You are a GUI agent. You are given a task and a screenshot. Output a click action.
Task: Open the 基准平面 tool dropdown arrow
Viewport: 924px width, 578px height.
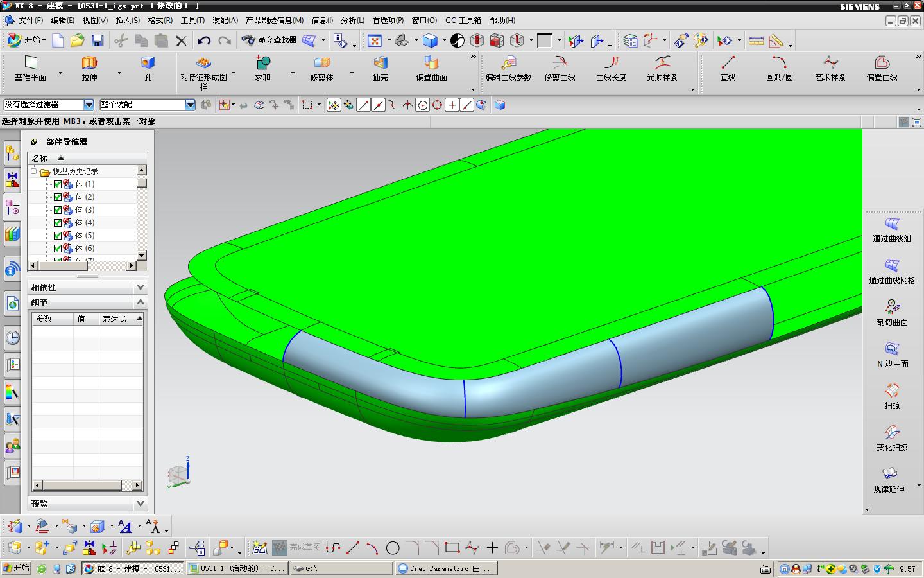pyautogui.click(x=61, y=73)
